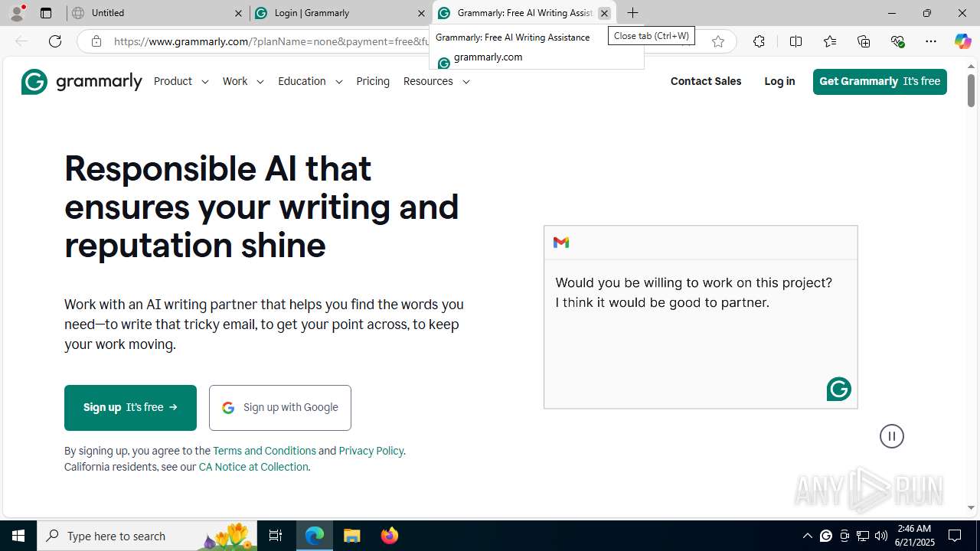Open the notification center
Viewport: 980px width, 551px height.
[955, 536]
